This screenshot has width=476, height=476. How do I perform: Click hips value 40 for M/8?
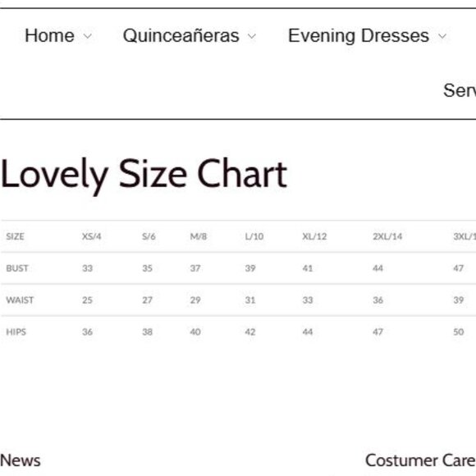[195, 332]
